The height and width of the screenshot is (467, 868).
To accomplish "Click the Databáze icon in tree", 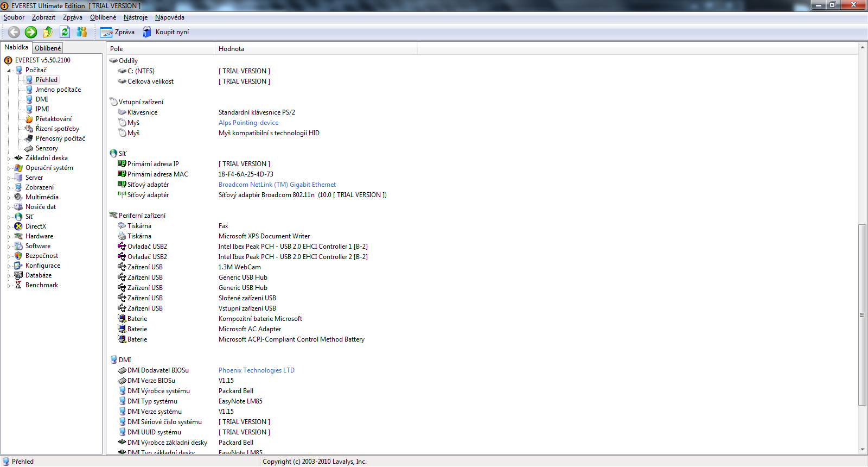I will pyautogui.click(x=18, y=275).
